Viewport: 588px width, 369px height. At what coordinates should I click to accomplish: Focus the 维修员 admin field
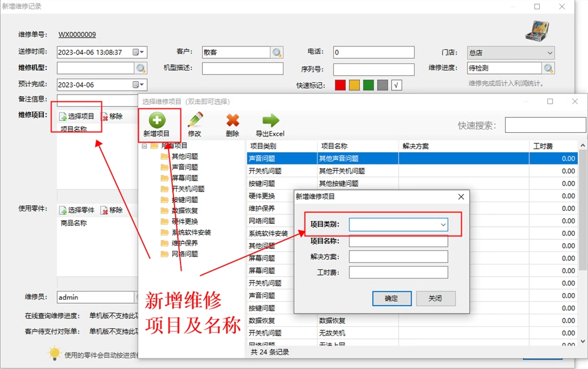96,297
